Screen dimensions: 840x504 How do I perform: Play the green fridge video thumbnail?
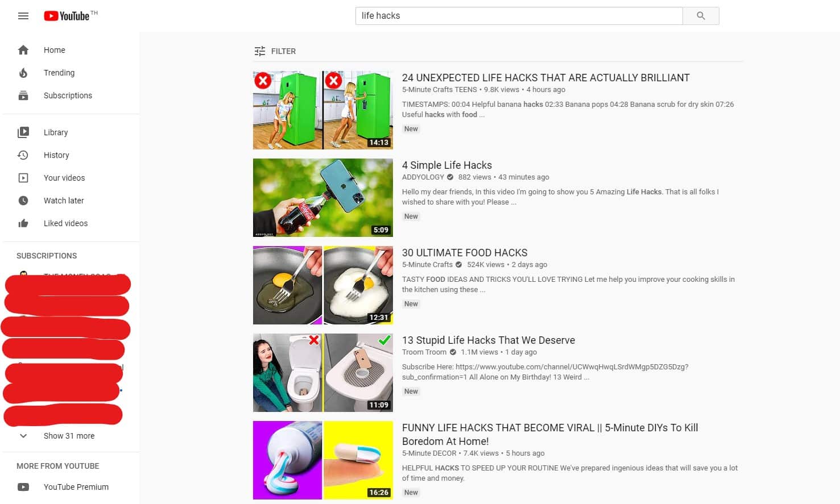coord(322,110)
